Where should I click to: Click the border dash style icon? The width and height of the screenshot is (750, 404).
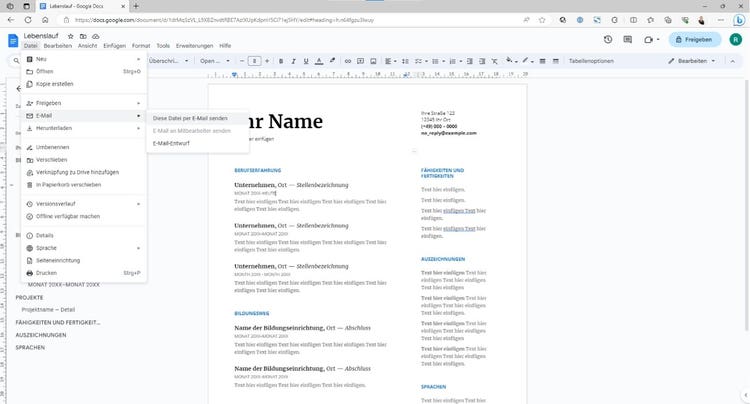(555, 61)
